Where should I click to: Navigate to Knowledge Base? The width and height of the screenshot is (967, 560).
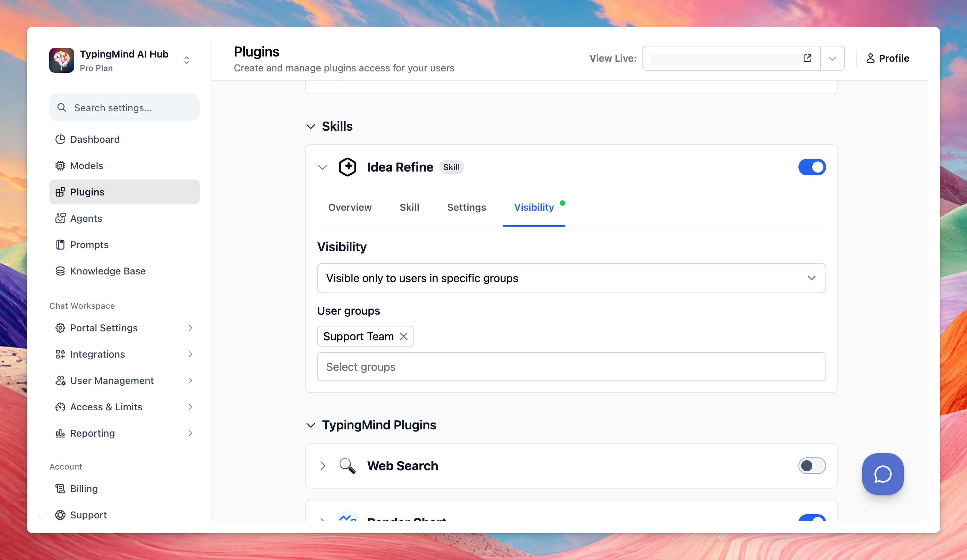click(124, 271)
